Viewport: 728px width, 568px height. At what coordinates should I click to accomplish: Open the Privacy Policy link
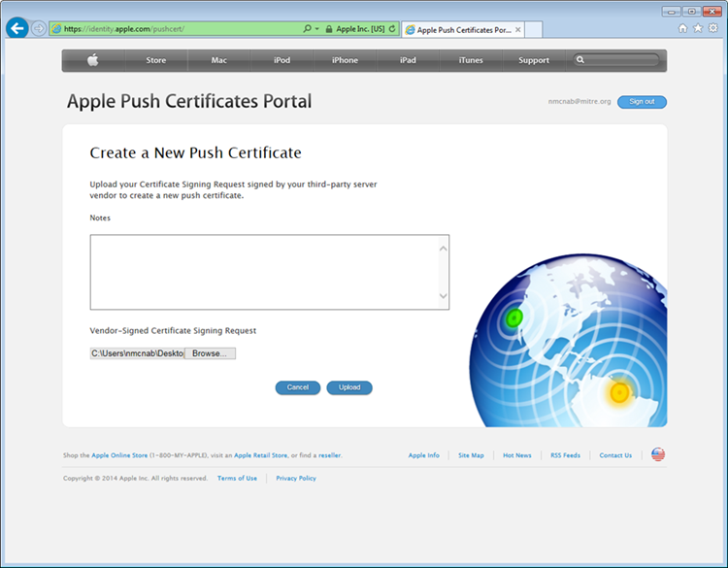point(296,478)
